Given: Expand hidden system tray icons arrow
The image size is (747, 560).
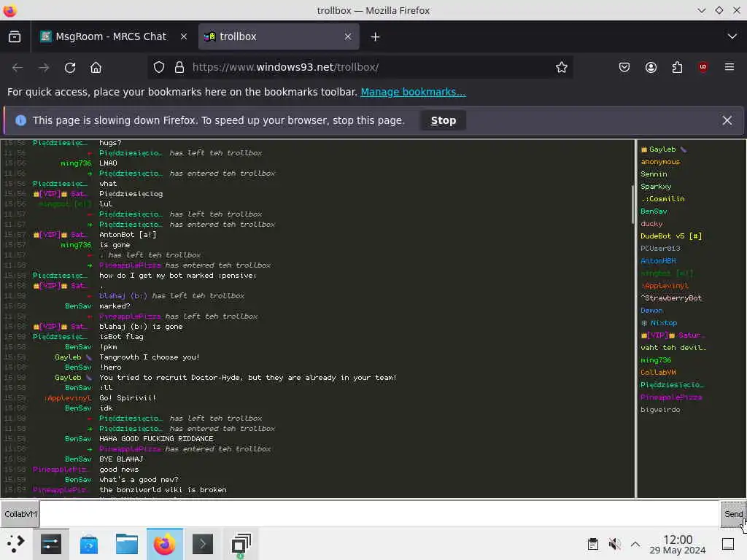Looking at the screenshot, I should [635, 544].
